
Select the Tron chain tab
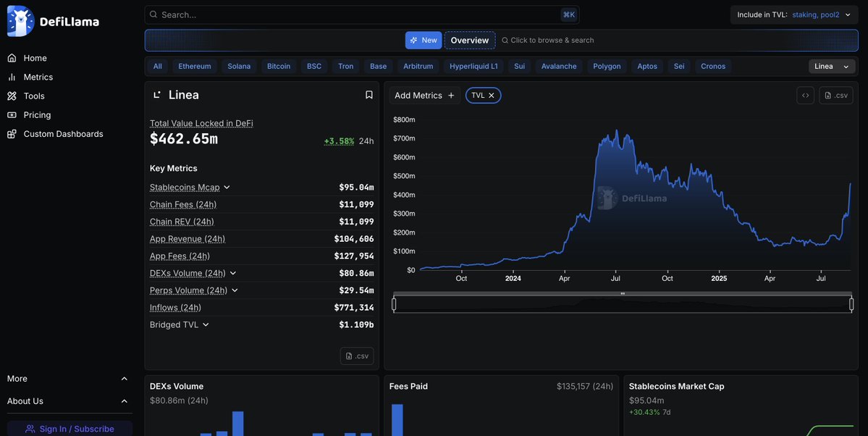click(x=345, y=67)
